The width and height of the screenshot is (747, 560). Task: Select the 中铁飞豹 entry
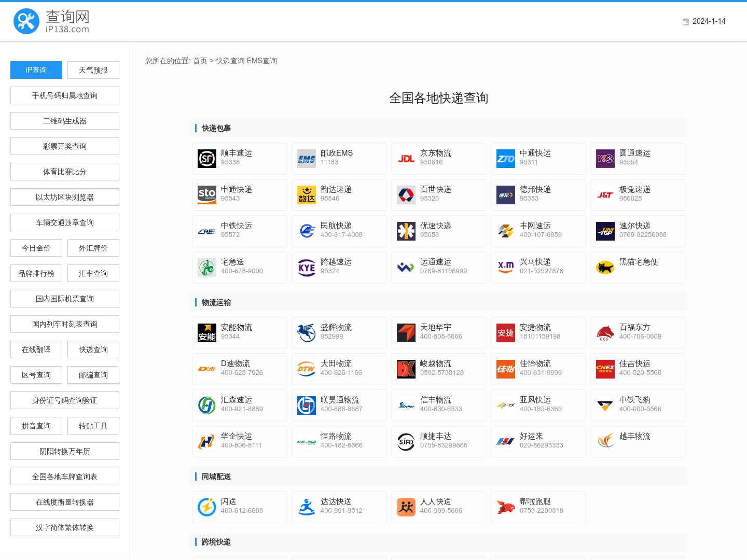click(638, 405)
